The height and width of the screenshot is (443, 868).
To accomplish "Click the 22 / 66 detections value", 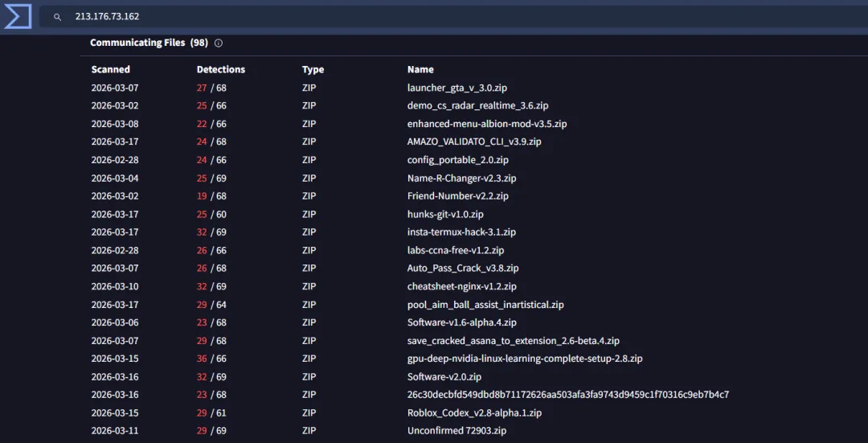I will pos(211,124).
